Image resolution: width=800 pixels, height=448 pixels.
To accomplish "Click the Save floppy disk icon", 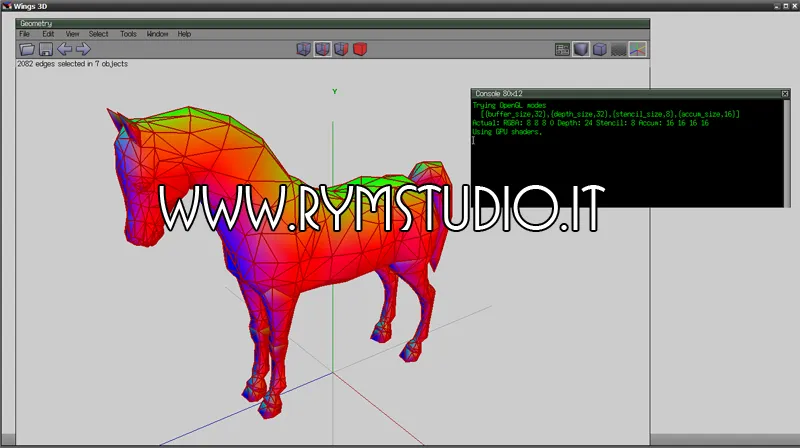I will (46, 49).
